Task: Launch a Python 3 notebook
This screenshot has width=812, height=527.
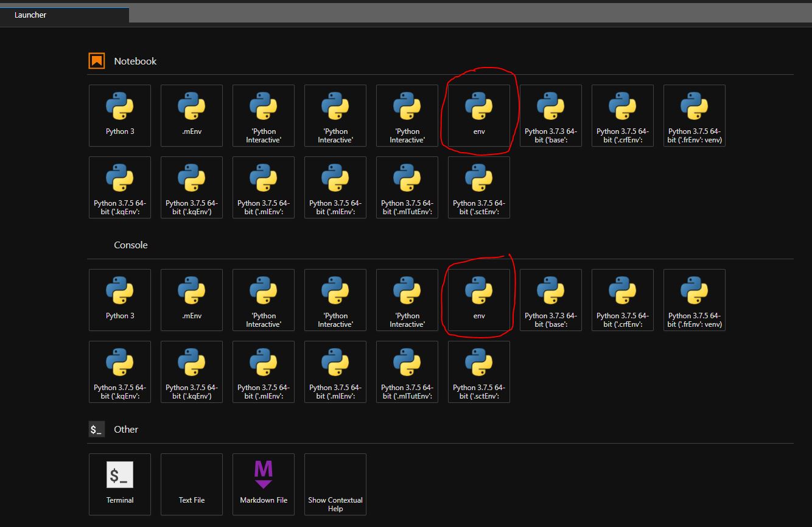Action: tap(120, 116)
